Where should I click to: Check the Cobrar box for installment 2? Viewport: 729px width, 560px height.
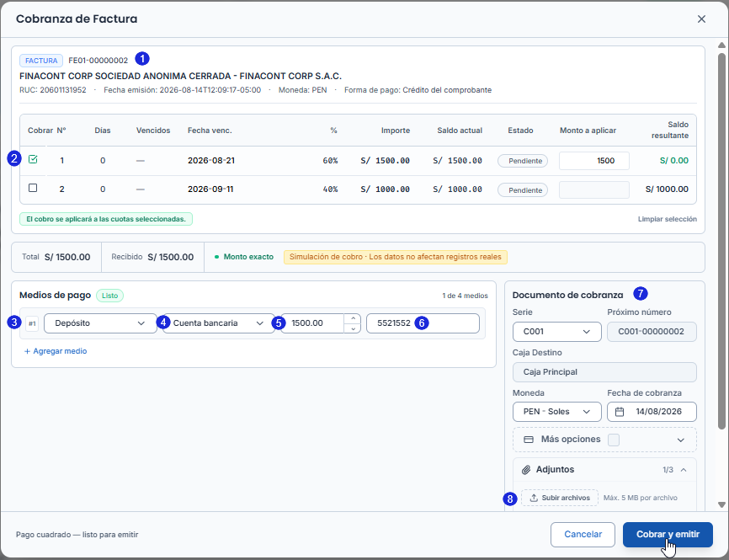(33, 188)
